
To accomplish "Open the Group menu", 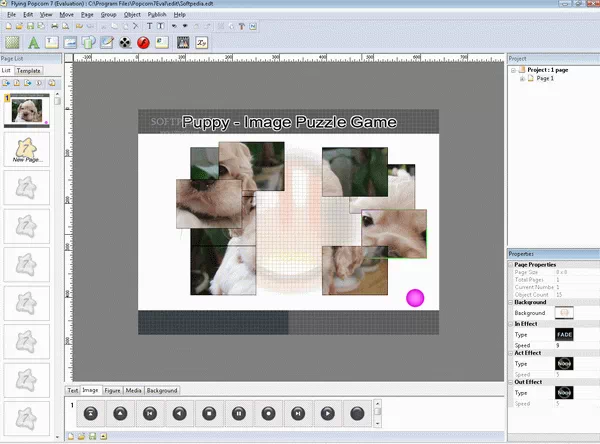I will pyautogui.click(x=109, y=15).
